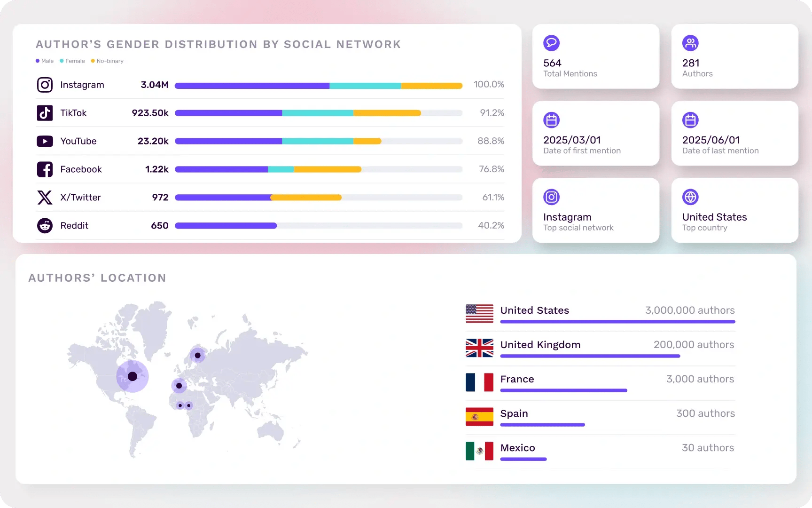Click the United States entry in the location list
The image size is (812, 508).
[534, 310]
